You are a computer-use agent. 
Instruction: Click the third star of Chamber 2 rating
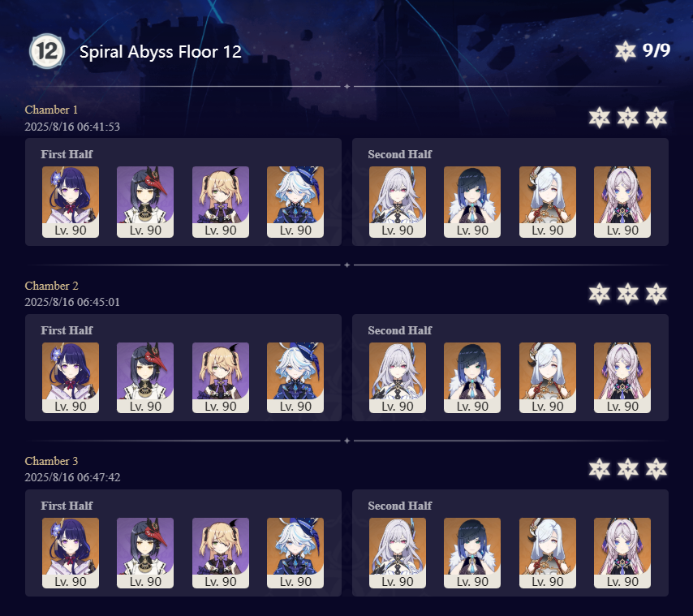[x=656, y=294]
